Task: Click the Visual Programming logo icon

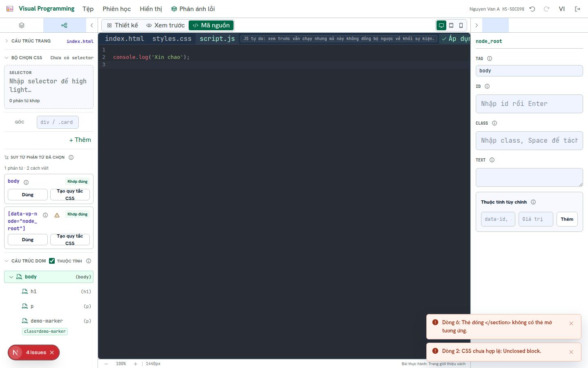Action: click(10, 9)
